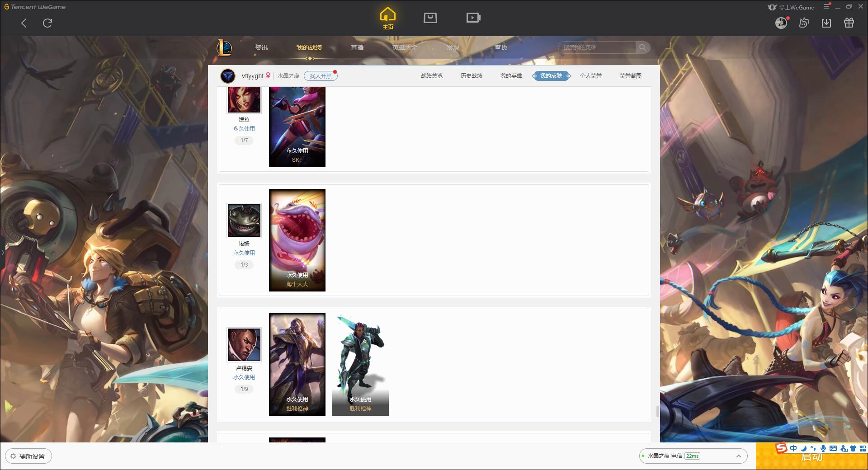
Task: Switch to 荣誉截图 sub-tab
Action: [x=631, y=76]
